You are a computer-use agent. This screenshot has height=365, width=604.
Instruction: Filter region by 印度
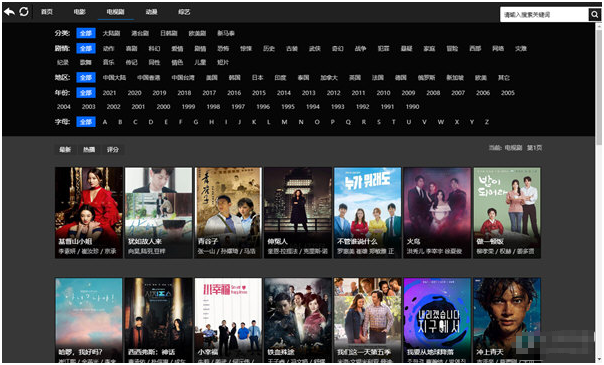click(280, 78)
